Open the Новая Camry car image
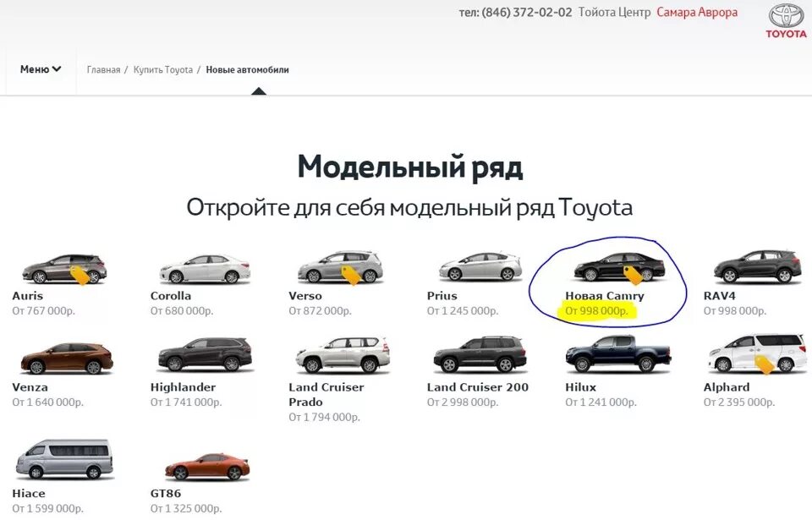 click(619, 266)
